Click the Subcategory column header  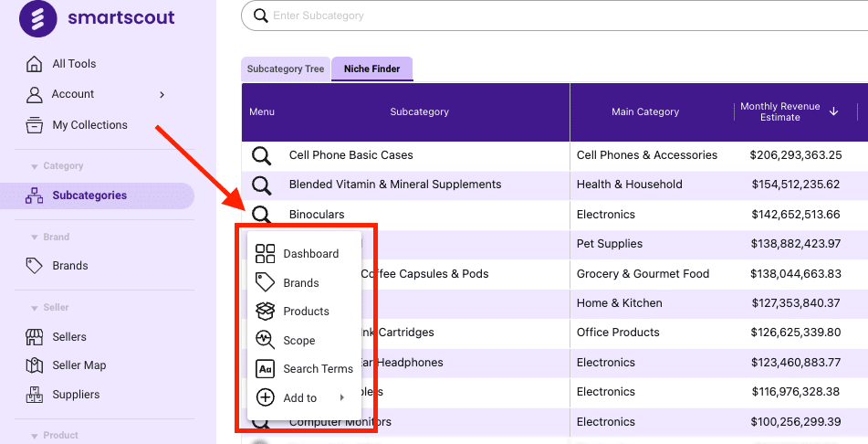(x=419, y=112)
